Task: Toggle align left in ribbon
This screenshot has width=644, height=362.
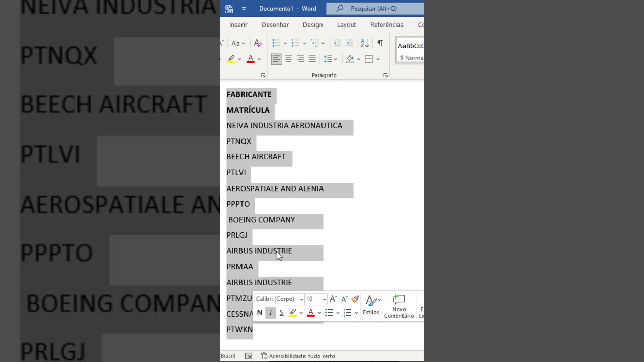Action: [x=277, y=59]
